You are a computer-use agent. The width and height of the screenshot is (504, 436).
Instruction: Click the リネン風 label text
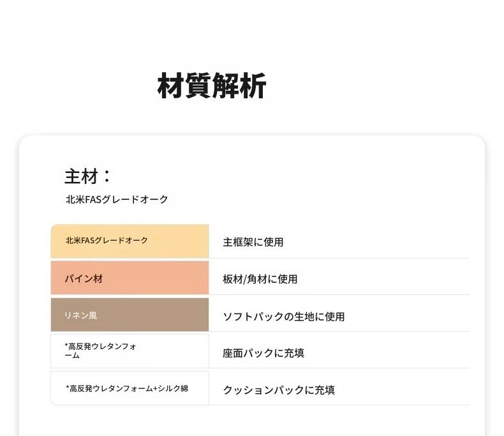[x=80, y=315]
